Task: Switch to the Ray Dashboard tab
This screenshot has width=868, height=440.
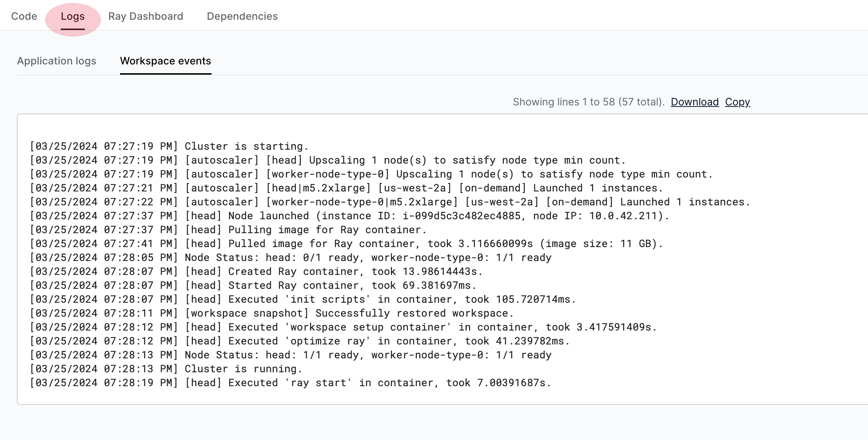Action: click(x=146, y=16)
